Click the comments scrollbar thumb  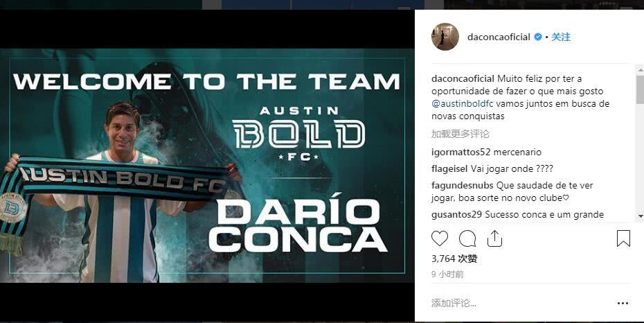pyautogui.click(x=640, y=89)
